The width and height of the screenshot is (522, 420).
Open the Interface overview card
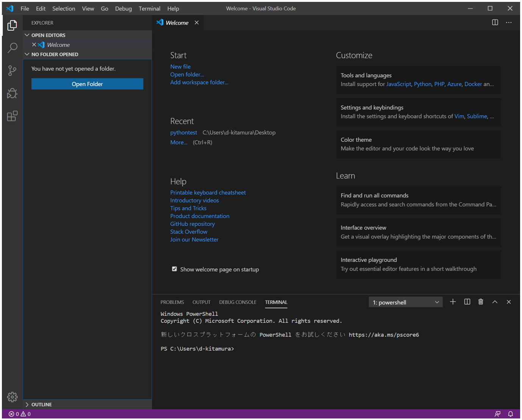click(418, 232)
